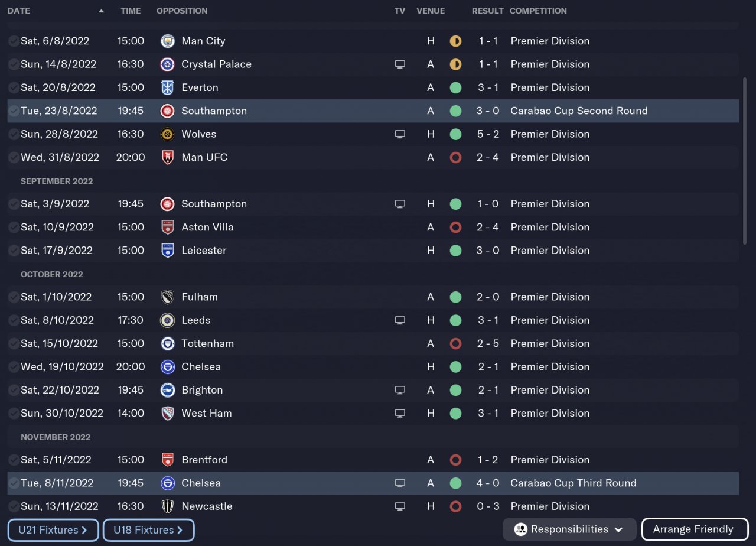
Task: Click the Arrange Friendly button
Action: (x=693, y=529)
